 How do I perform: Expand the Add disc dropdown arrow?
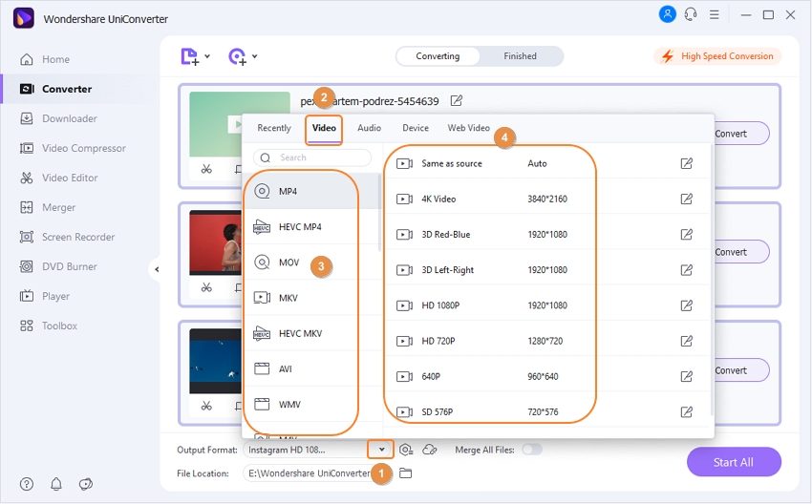[255, 56]
